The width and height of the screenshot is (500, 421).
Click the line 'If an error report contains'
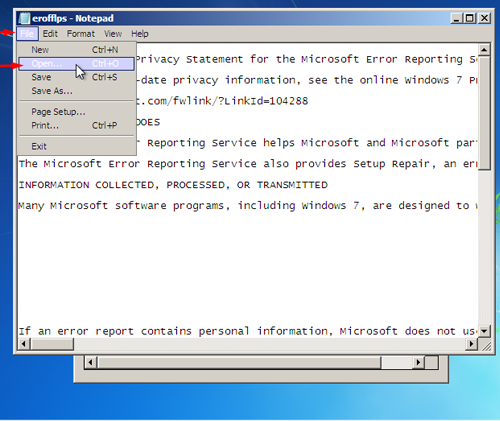pyautogui.click(x=248, y=331)
